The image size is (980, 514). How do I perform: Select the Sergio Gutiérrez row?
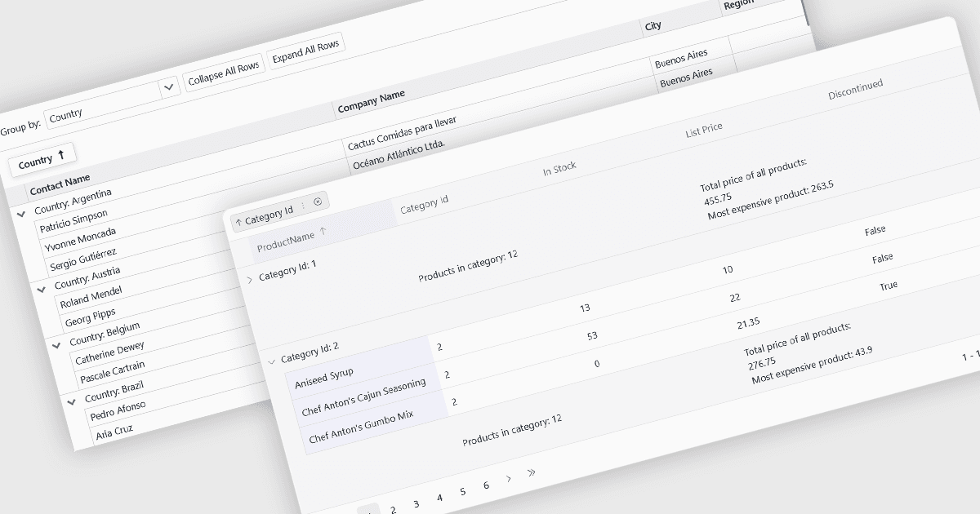(x=82, y=259)
